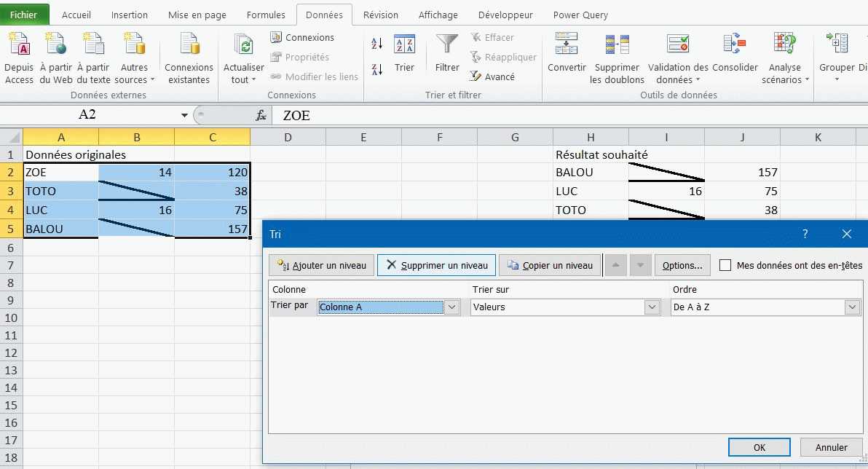Click the select-all corner of the sheet

point(11,137)
